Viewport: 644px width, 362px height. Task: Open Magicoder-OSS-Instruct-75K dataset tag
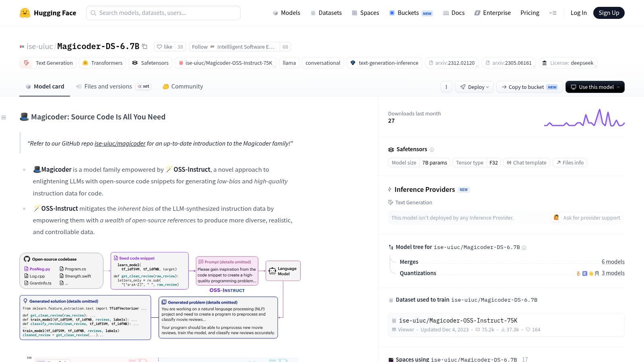point(225,63)
